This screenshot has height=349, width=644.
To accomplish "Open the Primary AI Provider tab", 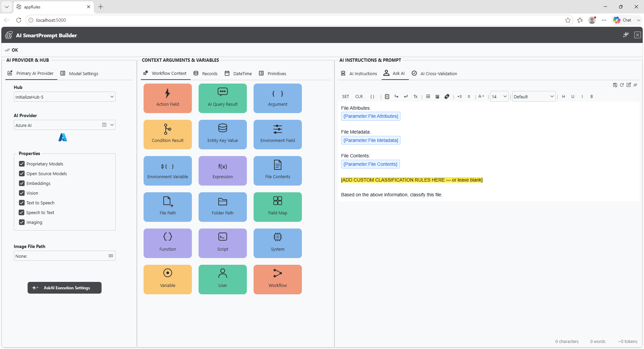I will pos(31,73).
